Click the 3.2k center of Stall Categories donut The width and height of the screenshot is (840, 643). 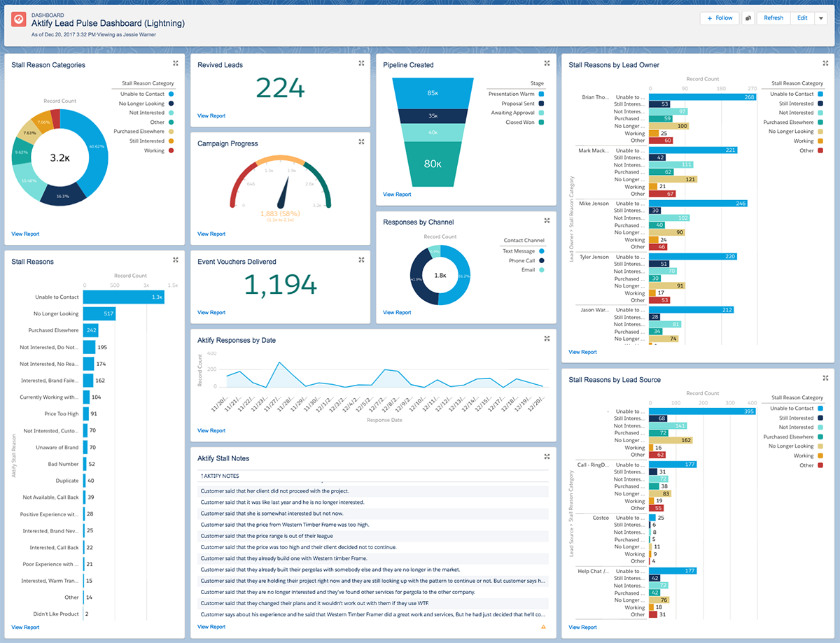coord(59,158)
